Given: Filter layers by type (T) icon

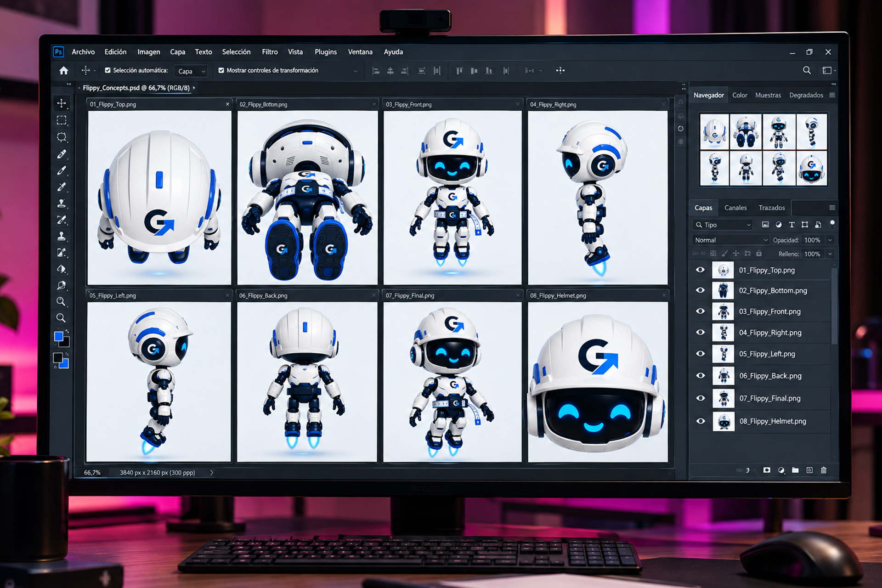Looking at the screenshot, I should click(x=792, y=225).
